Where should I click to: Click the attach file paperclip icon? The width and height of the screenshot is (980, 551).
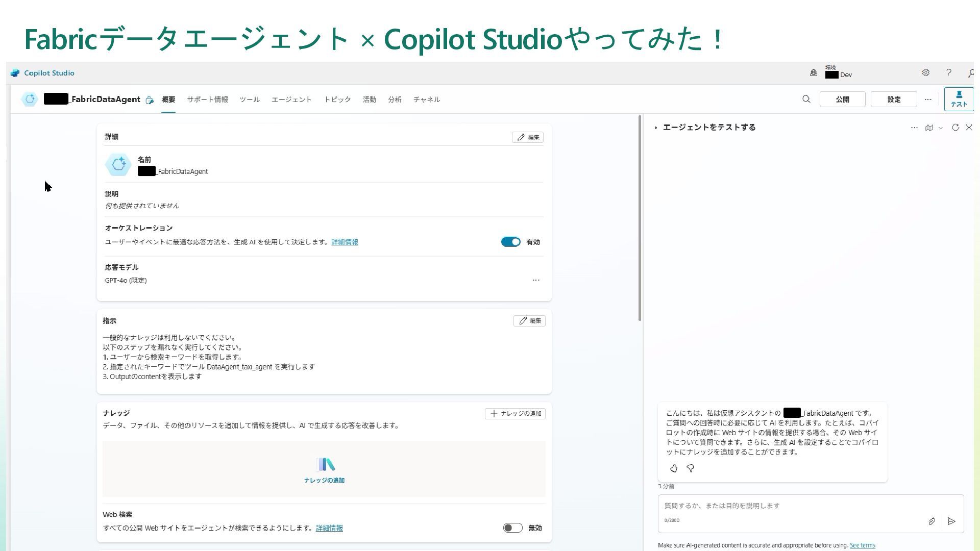coord(932,521)
